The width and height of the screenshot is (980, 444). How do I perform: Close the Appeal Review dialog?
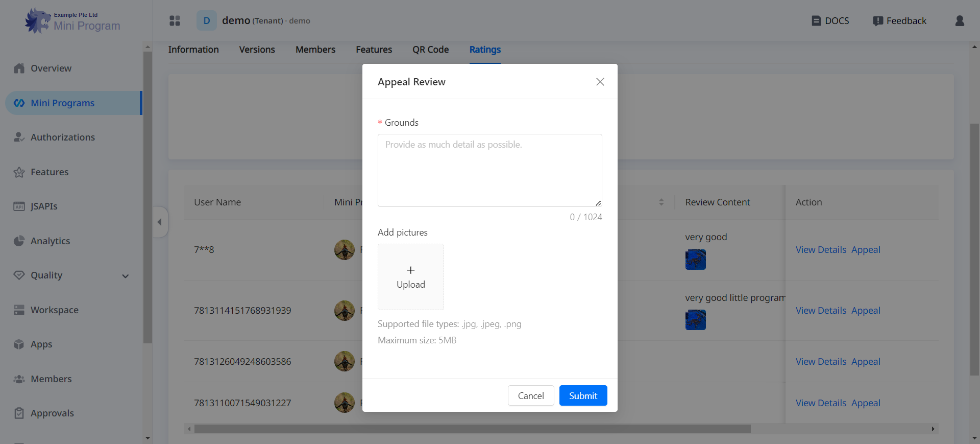point(600,82)
